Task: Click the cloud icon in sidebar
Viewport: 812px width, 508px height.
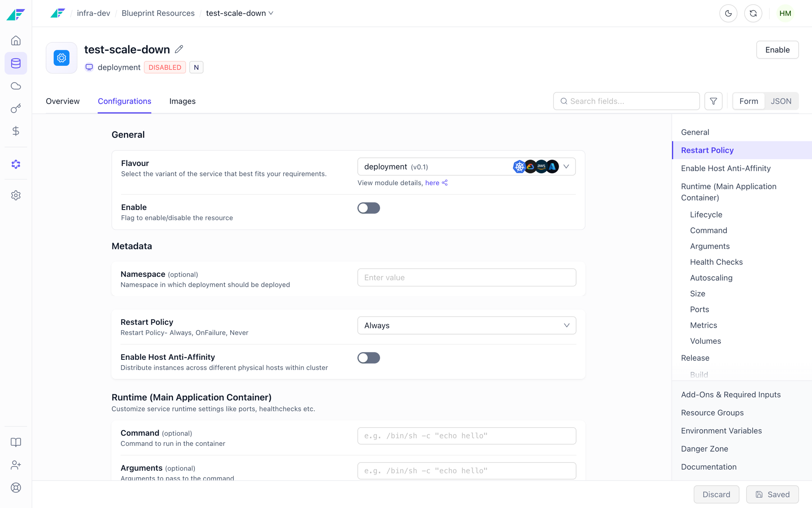Action: [16, 86]
